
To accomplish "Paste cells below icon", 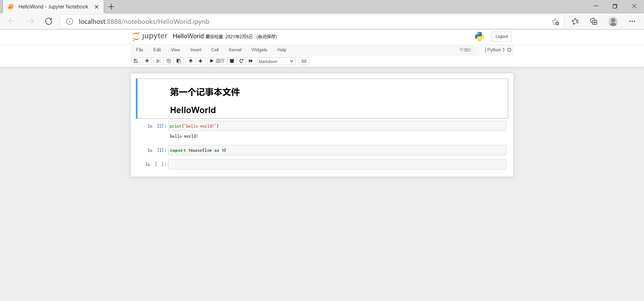I will point(179,61).
